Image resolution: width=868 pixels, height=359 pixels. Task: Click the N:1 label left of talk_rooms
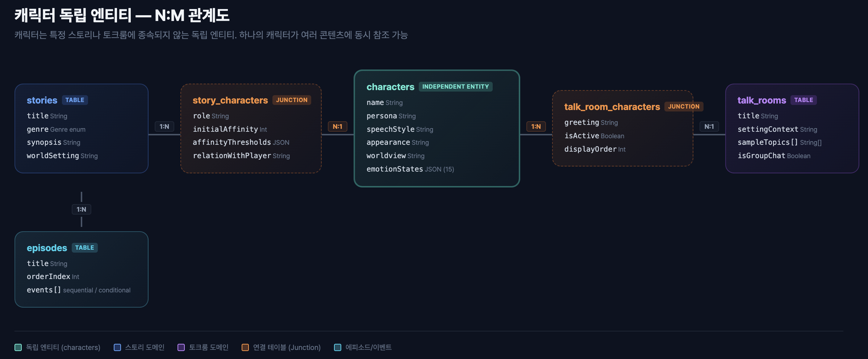tap(709, 126)
